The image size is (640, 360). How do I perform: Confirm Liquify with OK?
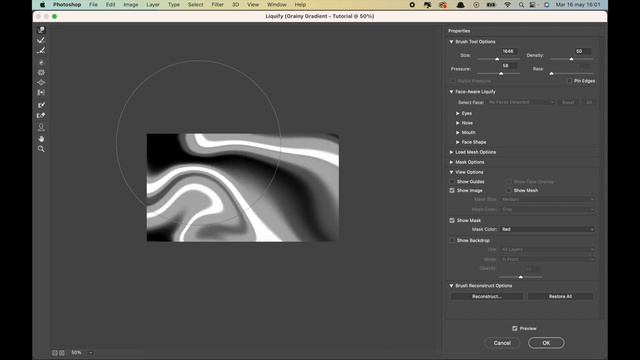[x=546, y=343]
